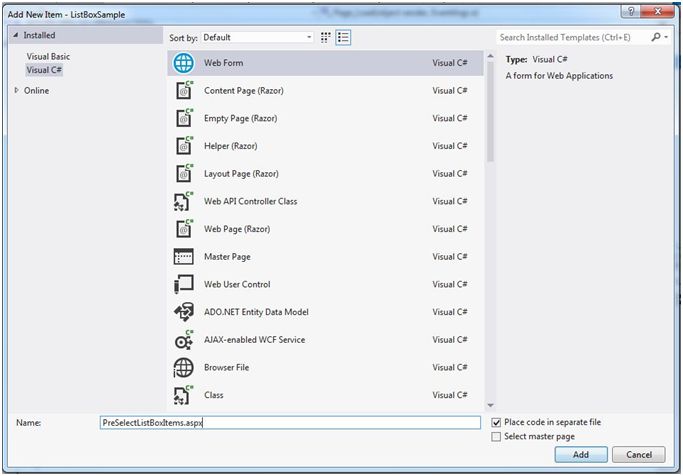Click the Browser File icon
The width and height of the screenshot is (683, 476).
(183, 368)
